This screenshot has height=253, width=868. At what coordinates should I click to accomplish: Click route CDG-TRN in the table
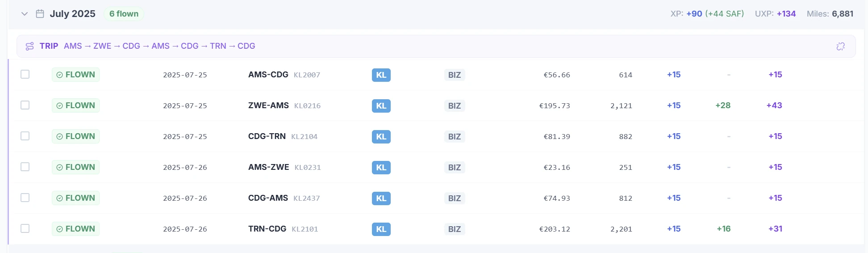pos(267,136)
